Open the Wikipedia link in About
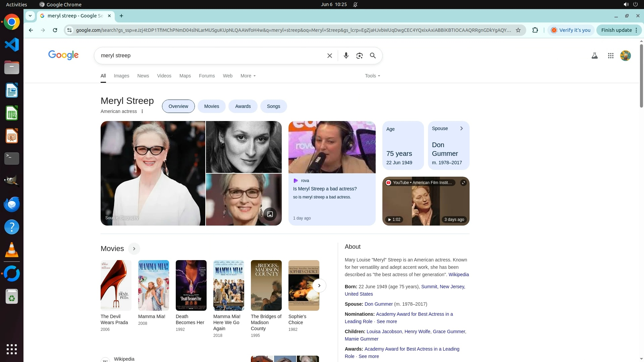The height and width of the screenshot is (362, 644). 458,275
